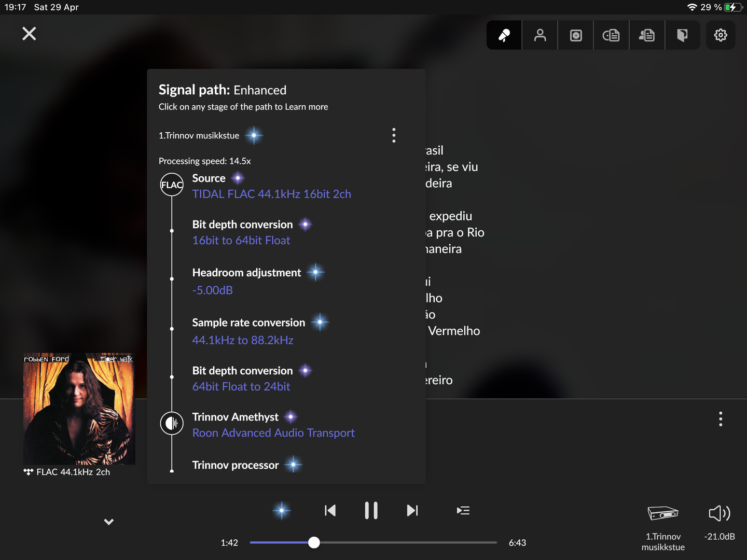The height and width of the screenshot is (560, 747).
Task: Click the track seek bar
Action: point(374,542)
